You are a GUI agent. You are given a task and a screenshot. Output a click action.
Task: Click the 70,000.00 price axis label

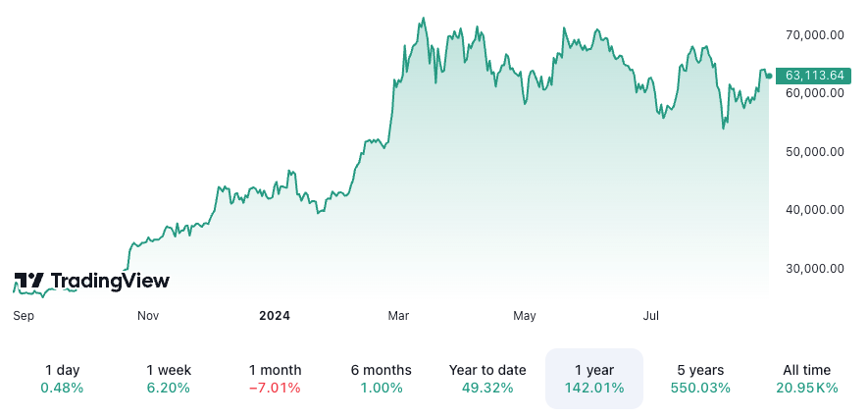(x=815, y=34)
